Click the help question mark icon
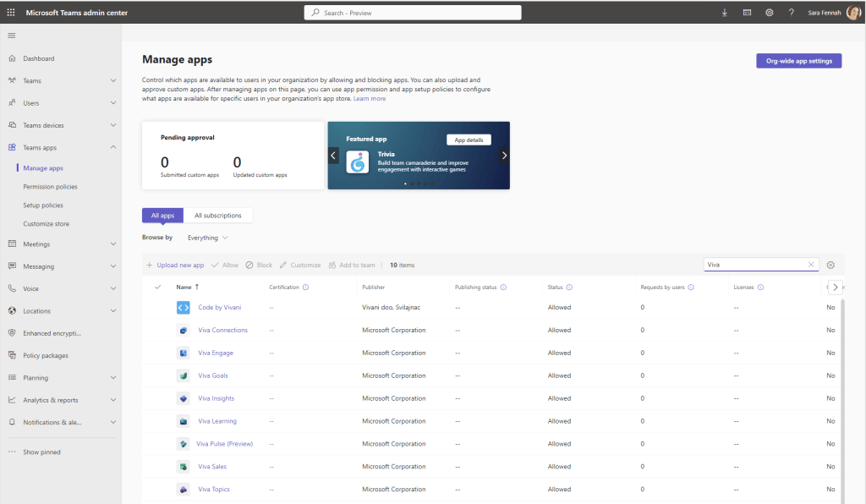This screenshot has width=866, height=504. tap(791, 13)
